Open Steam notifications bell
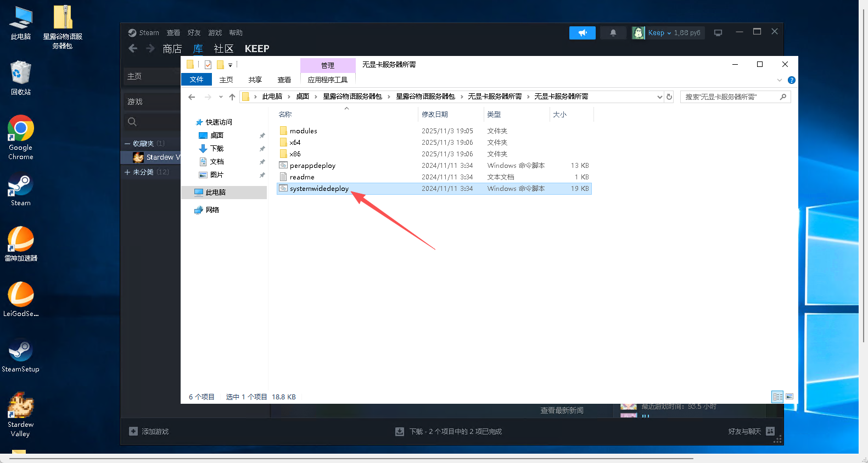868x463 pixels. click(x=613, y=33)
